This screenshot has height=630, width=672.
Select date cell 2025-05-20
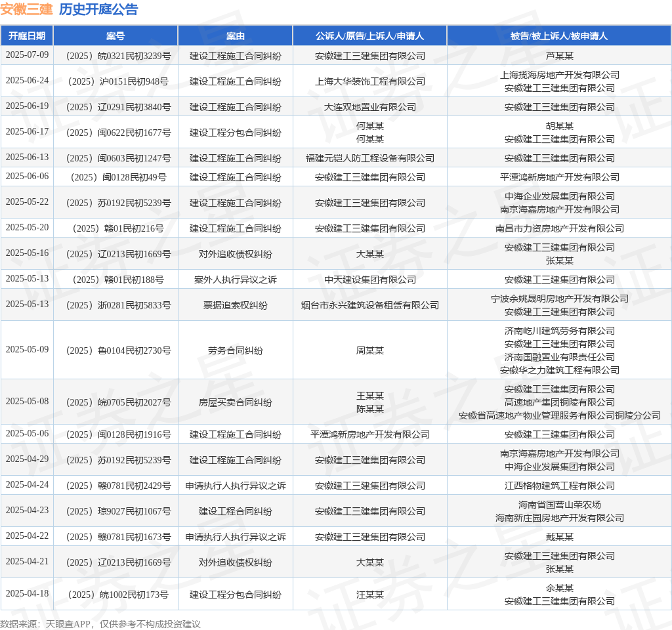27,227
